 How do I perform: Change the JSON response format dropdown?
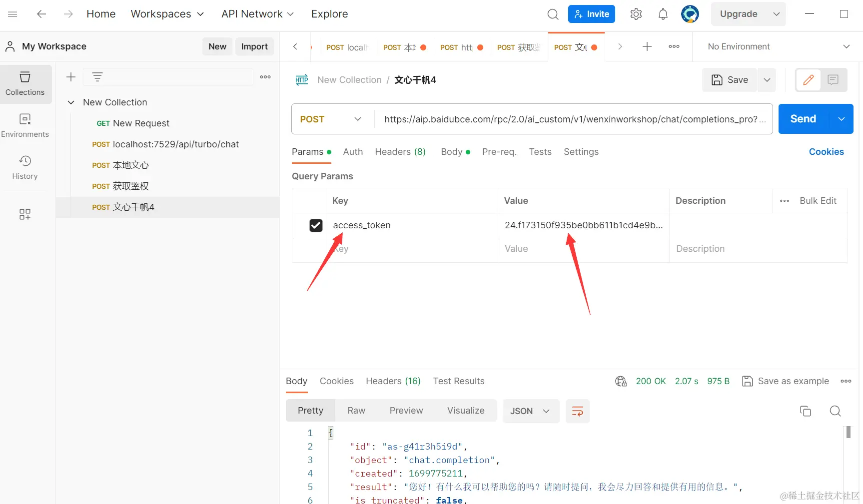[x=531, y=411]
